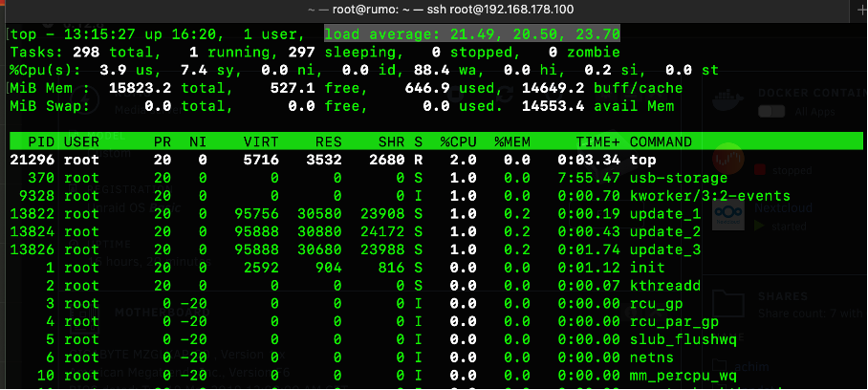Click the PID column header

[x=41, y=142]
